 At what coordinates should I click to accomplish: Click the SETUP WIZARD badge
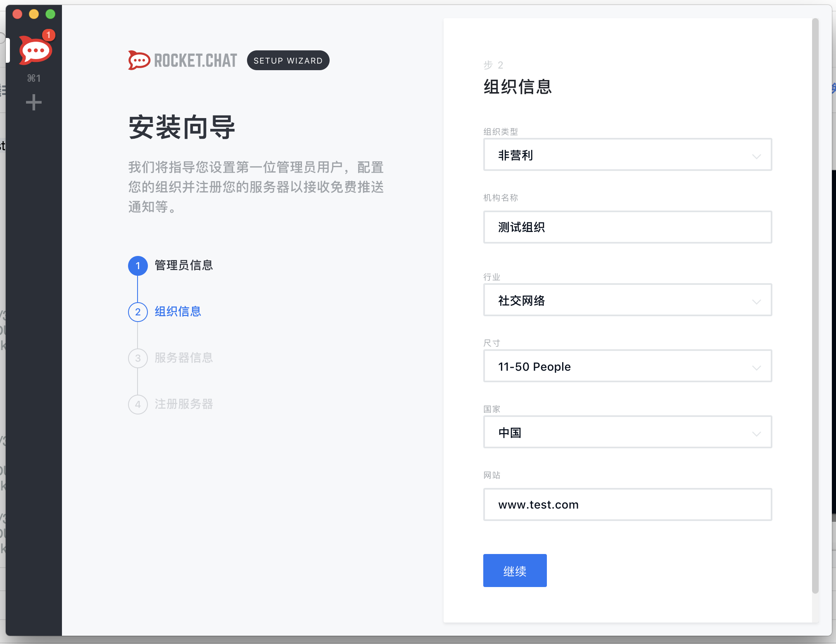[288, 61]
